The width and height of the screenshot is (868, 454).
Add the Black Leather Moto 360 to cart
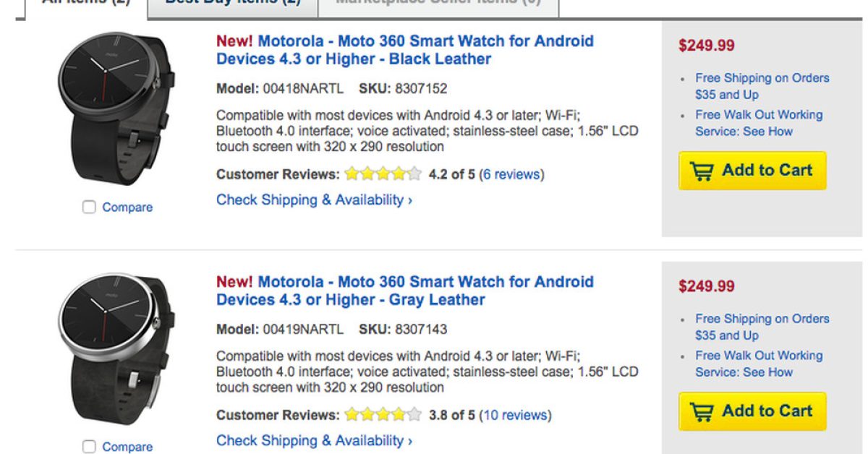(752, 171)
